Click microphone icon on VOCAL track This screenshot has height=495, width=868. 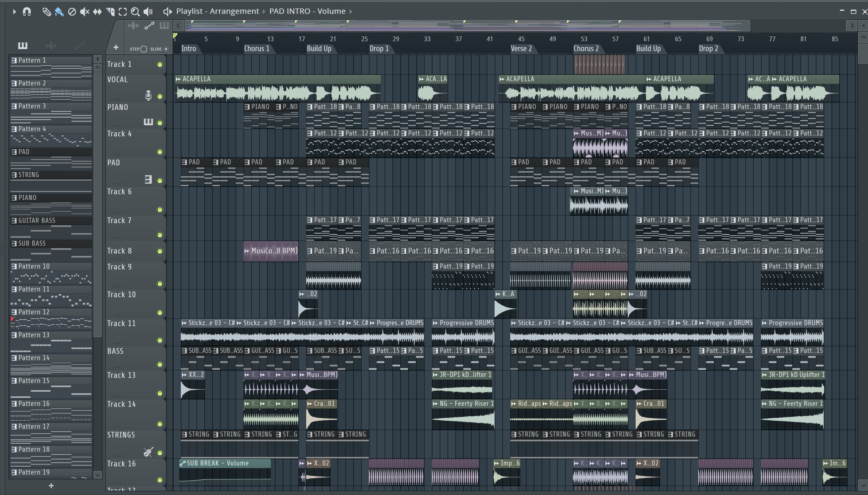[148, 95]
